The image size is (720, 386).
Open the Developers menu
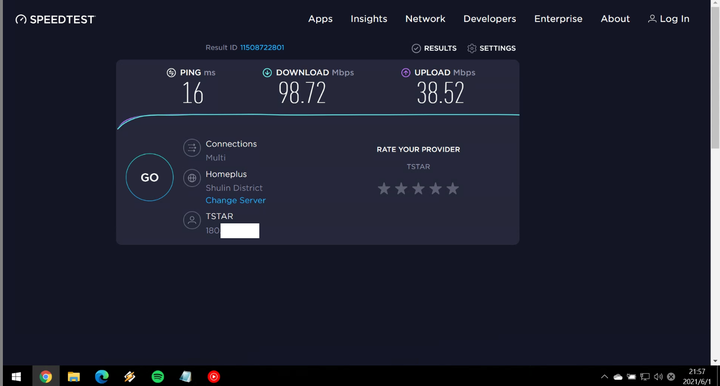click(489, 19)
